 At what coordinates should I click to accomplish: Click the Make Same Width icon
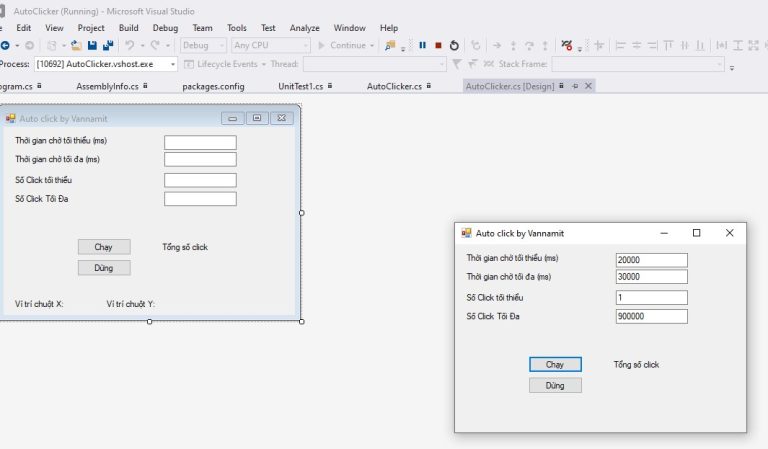721,46
